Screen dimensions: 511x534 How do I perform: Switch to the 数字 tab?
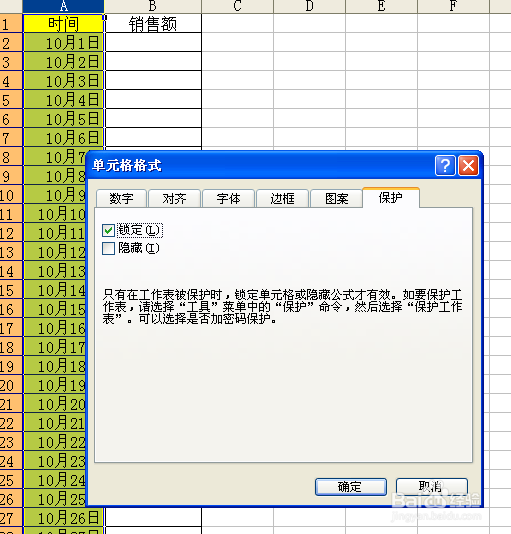pos(122,199)
